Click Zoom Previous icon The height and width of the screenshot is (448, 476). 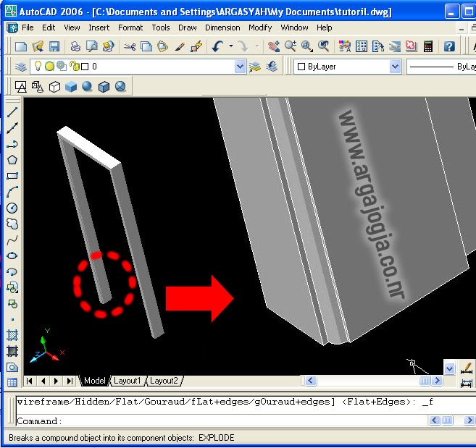point(324,46)
